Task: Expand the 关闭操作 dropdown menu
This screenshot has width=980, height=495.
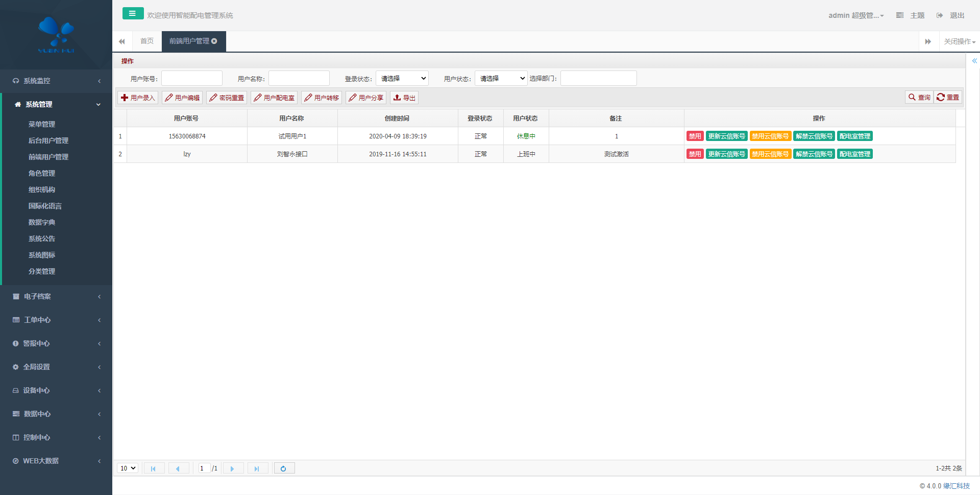Action: point(959,41)
